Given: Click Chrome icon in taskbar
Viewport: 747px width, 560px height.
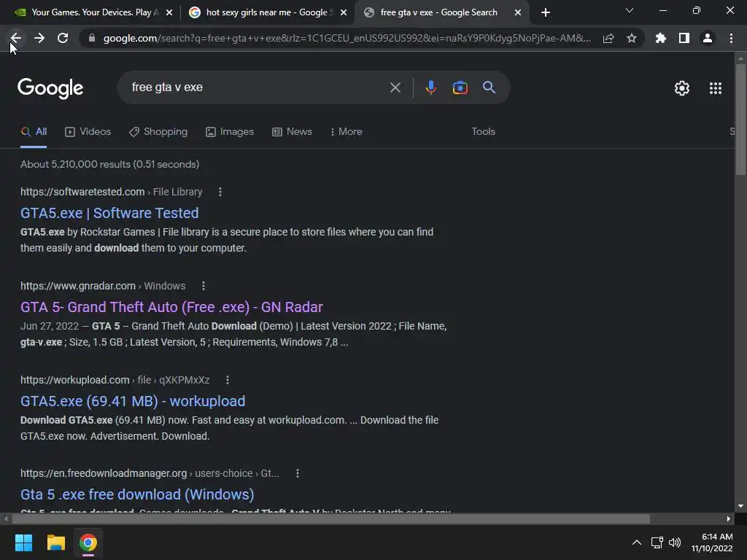Looking at the screenshot, I should [x=88, y=542].
